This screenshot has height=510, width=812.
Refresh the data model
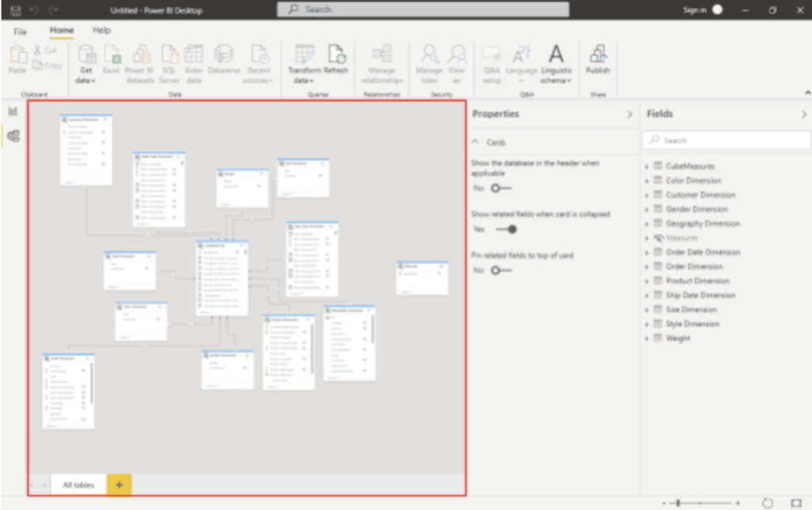336,59
